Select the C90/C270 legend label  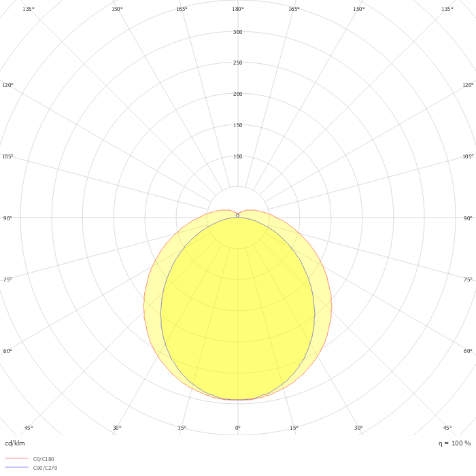click(x=45, y=468)
